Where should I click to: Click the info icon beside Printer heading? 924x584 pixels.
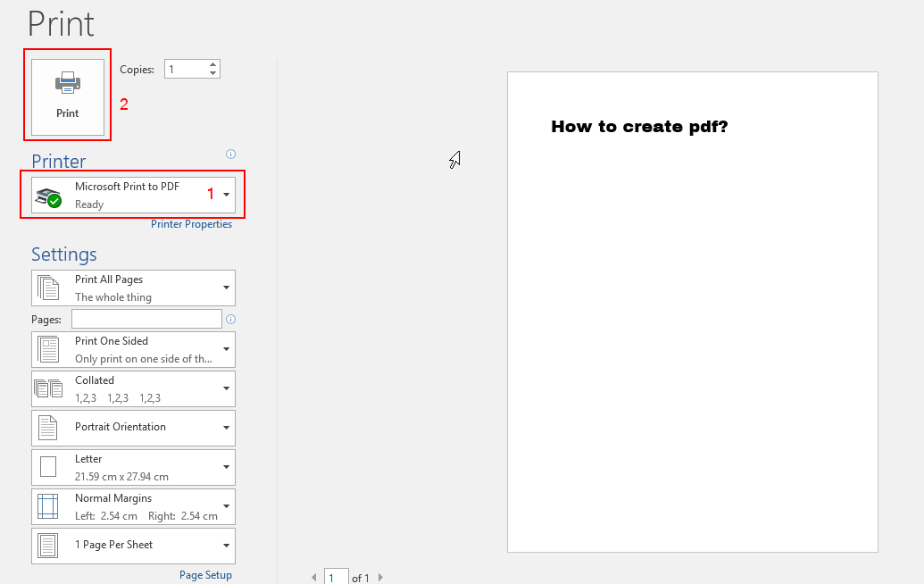pyautogui.click(x=230, y=154)
